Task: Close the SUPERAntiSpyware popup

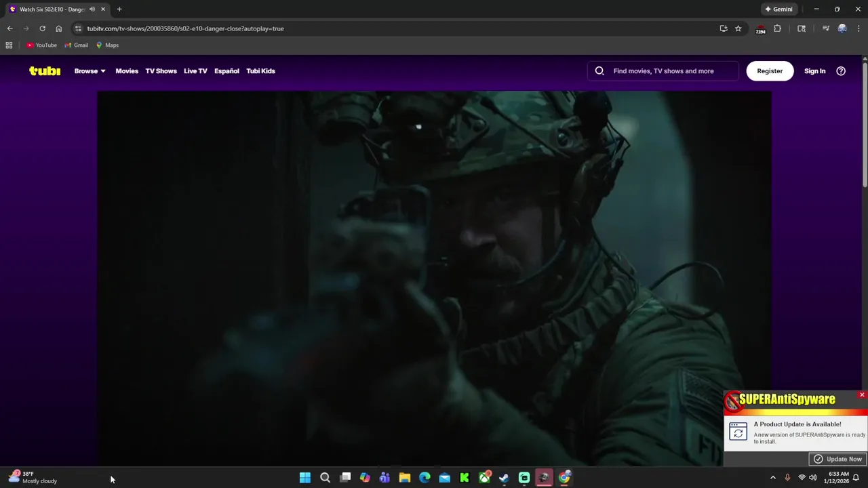Action: (x=862, y=394)
